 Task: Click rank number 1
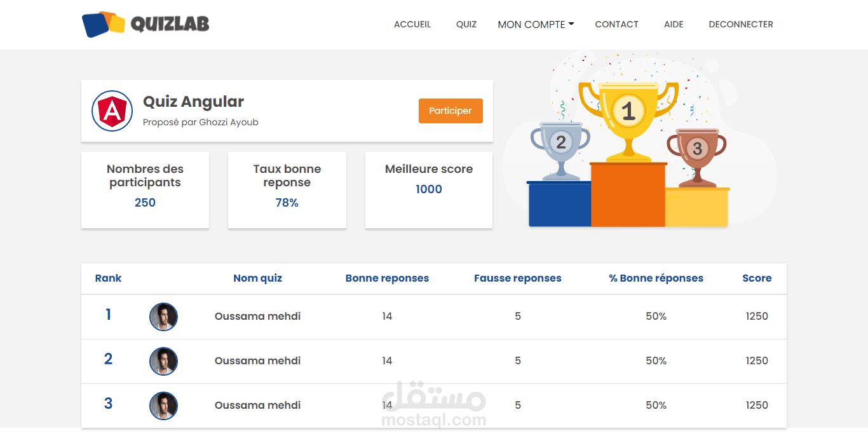(108, 315)
